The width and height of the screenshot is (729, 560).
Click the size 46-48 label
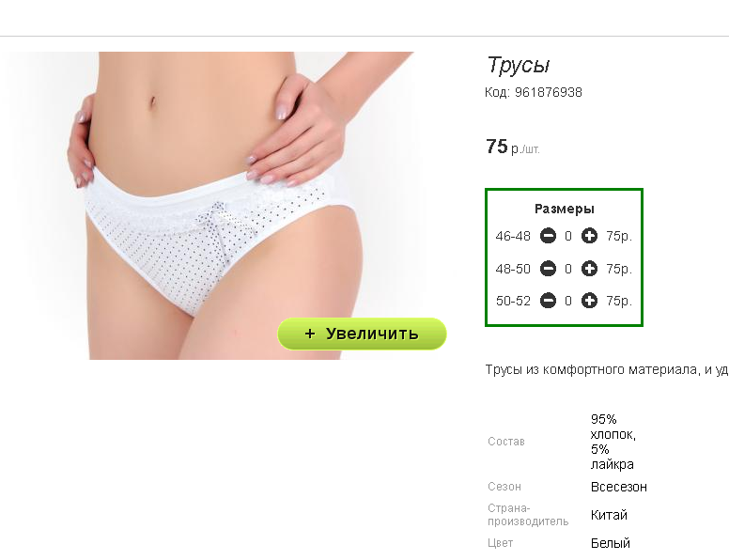[513, 236]
